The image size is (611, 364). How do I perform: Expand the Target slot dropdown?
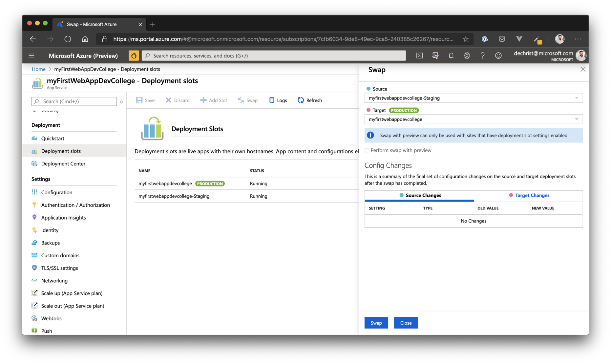tap(473, 119)
